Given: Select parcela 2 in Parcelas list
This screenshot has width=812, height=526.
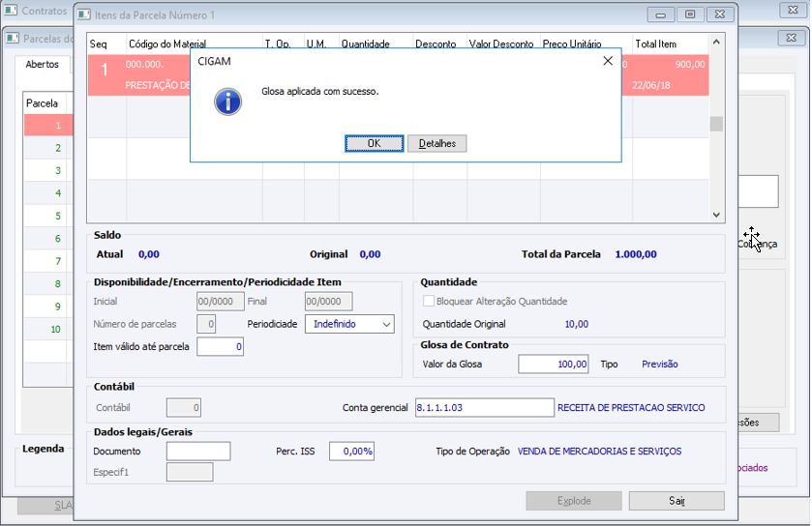Looking at the screenshot, I should (x=48, y=148).
